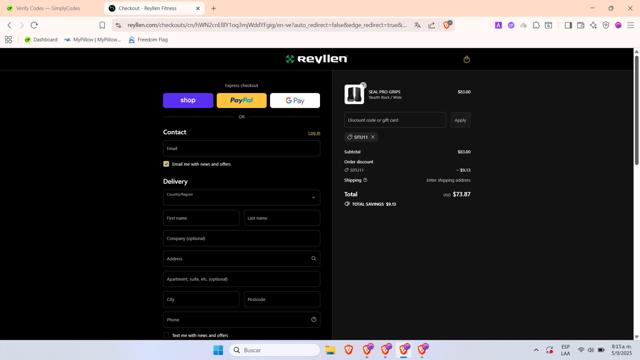640x360 pixels.
Task: Bookmark this page using the bookmark icon
Action: pos(102,25)
